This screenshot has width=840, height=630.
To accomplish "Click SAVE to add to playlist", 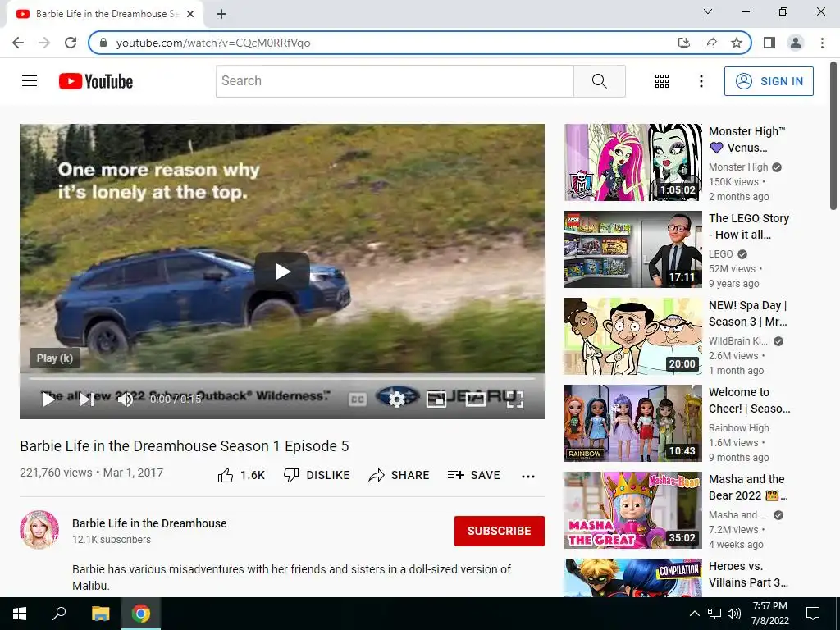I will click(473, 475).
